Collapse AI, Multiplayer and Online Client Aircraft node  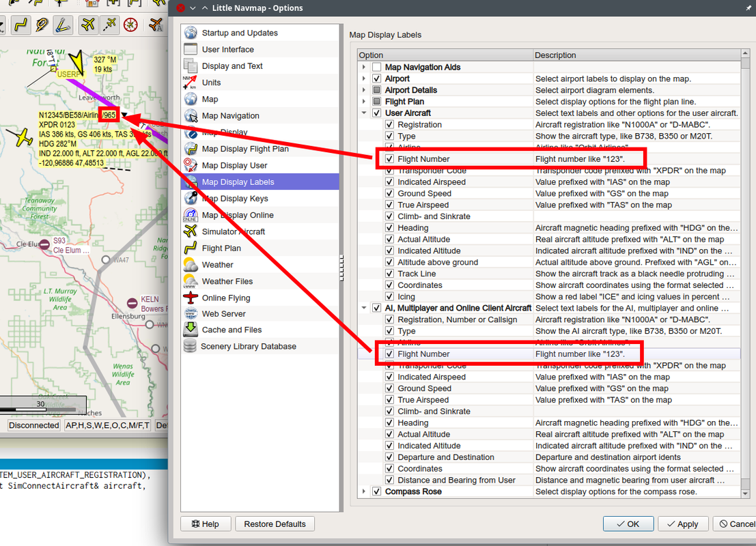coord(364,308)
